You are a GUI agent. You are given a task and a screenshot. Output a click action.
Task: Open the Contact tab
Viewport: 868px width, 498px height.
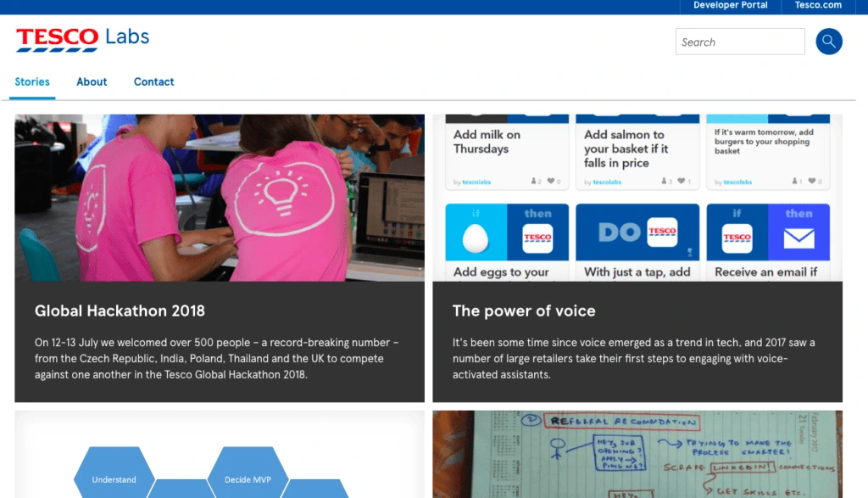[153, 81]
